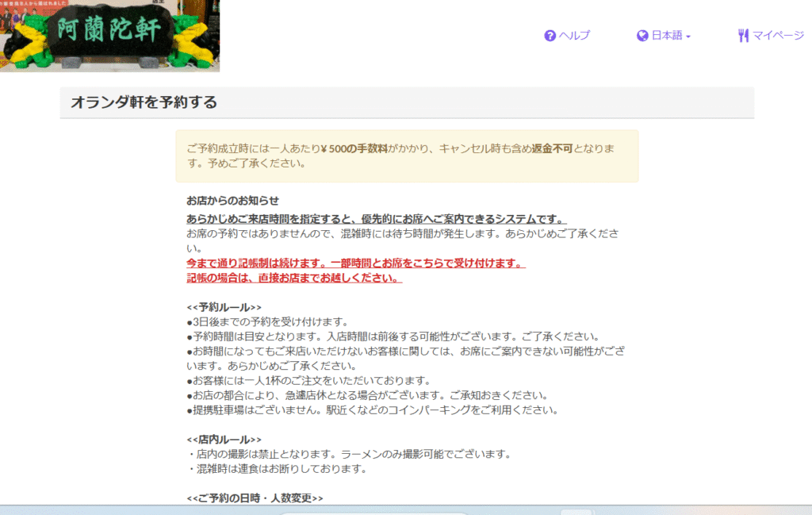
Task: Click the 提携駐車場はございません bullet line
Action: pos(373,410)
